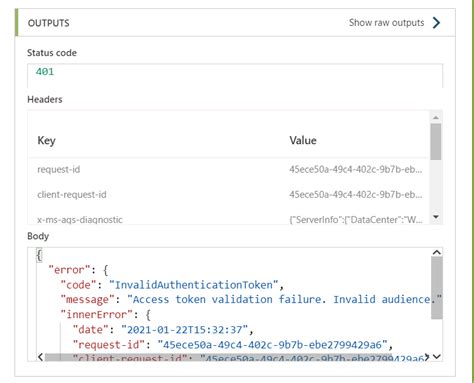The image size is (474, 383).
Task: Click Body pane scroll down arrow
Action: 437,357
